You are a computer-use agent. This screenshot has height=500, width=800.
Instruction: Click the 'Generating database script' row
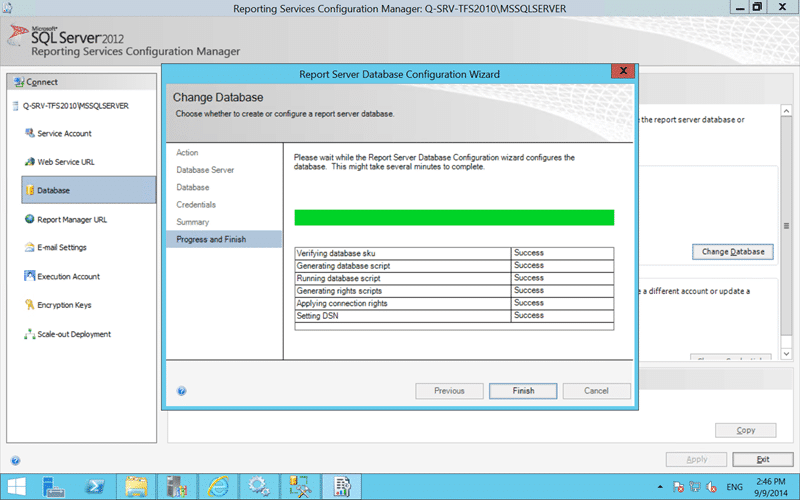(454, 266)
